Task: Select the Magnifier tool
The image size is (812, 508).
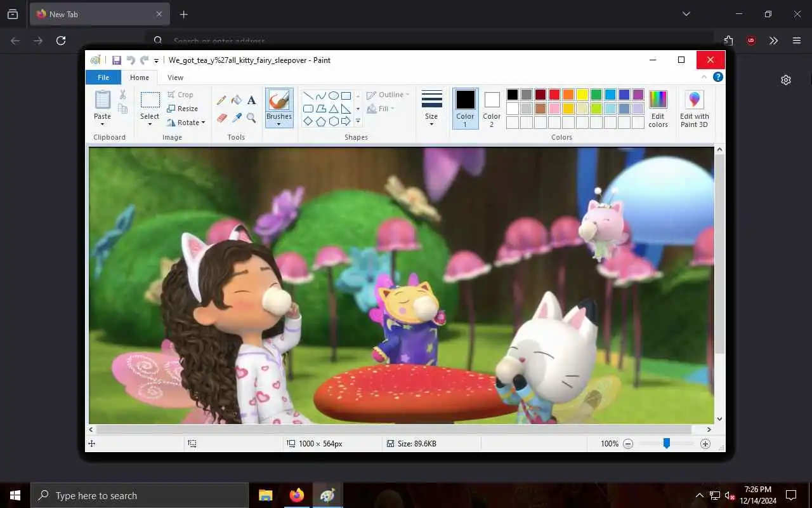Action: point(252,117)
